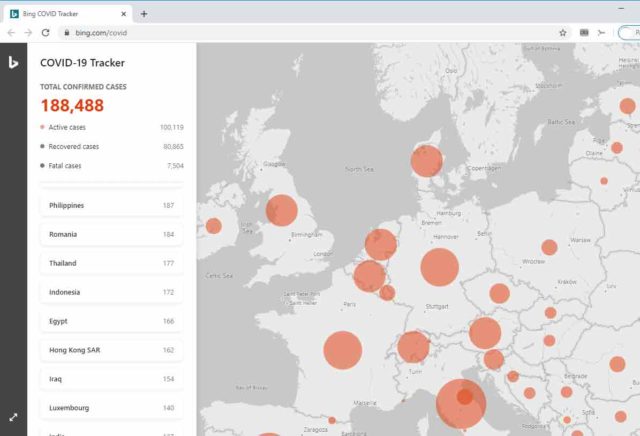Click the COVID-19 Tracker heading

[x=82, y=63]
